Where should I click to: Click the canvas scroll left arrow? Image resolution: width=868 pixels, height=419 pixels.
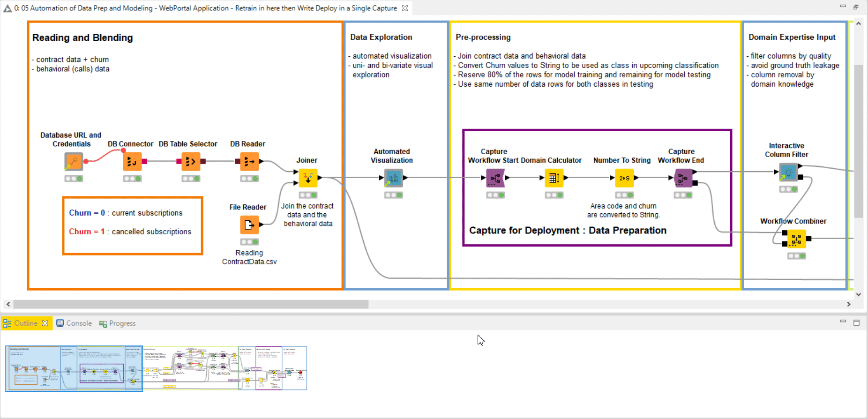(x=8, y=304)
